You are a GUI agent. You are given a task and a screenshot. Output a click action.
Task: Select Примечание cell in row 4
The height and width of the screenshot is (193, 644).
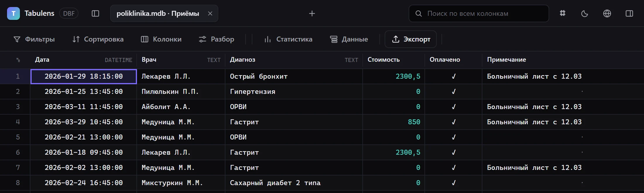click(563, 122)
